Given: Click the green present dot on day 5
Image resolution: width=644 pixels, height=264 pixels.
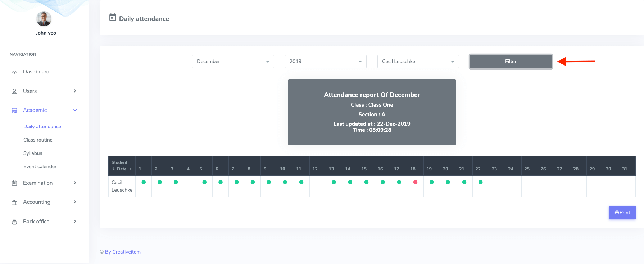Looking at the screenshot, I should pos(204,182).
